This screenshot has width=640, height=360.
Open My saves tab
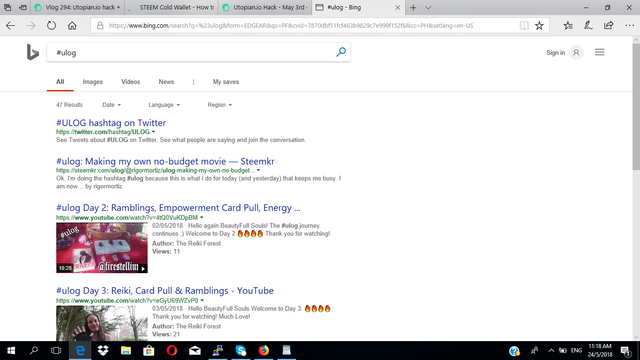click(226, 82)
